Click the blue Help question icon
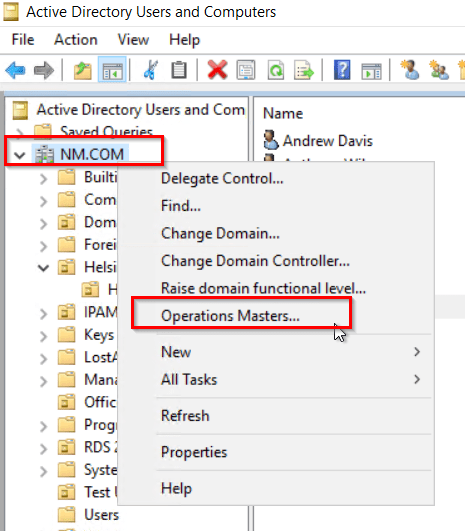The image size is (465, 531). [x=342, y=70]
